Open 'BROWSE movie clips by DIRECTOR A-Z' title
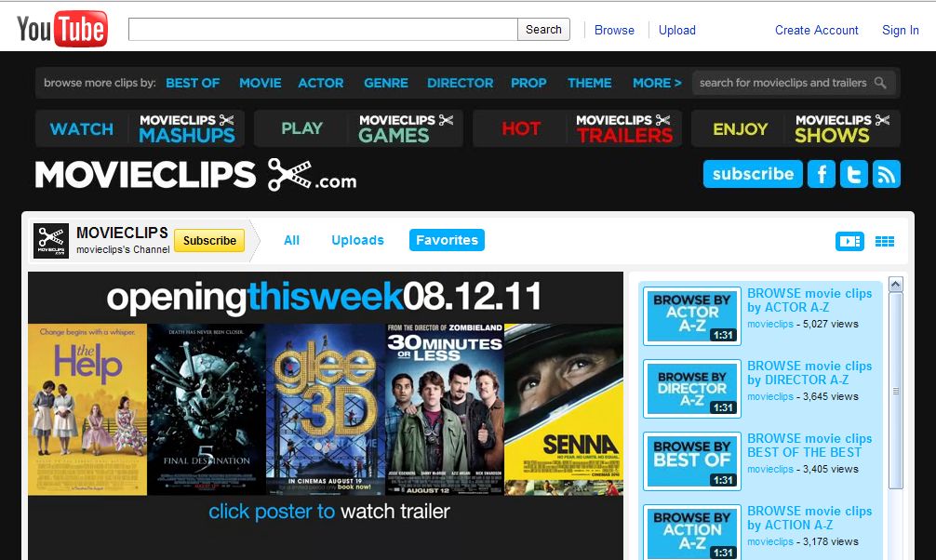The height and width of the screenshot is (560, 936). pyautogui.click(x=809, y=372)
